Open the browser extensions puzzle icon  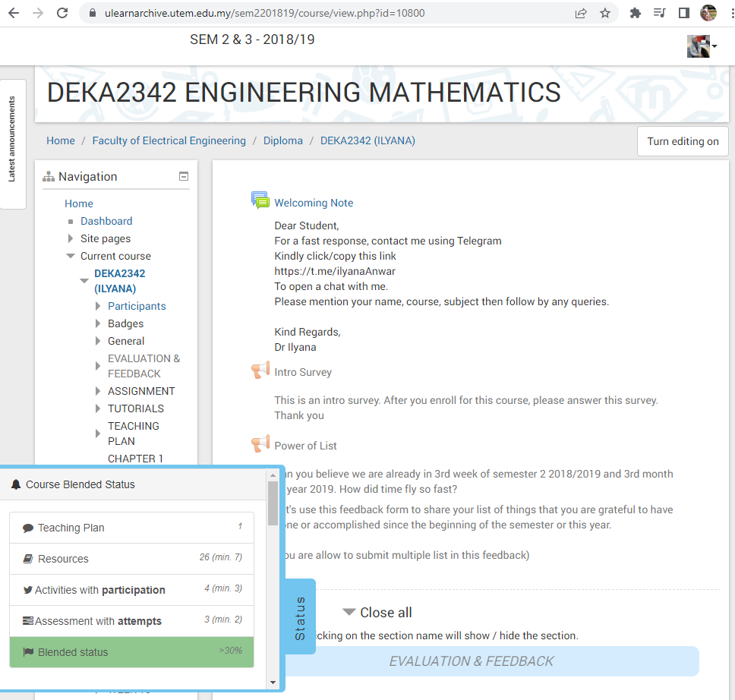636,13
